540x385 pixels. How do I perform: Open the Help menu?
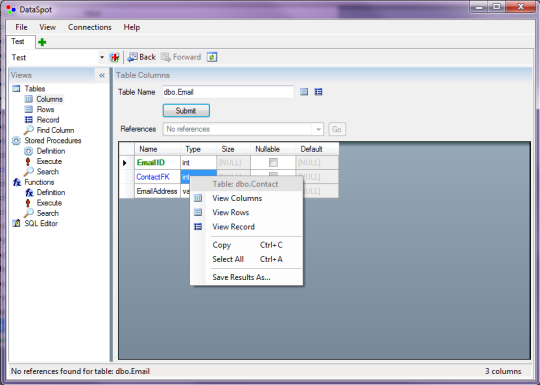coord(132,27)
